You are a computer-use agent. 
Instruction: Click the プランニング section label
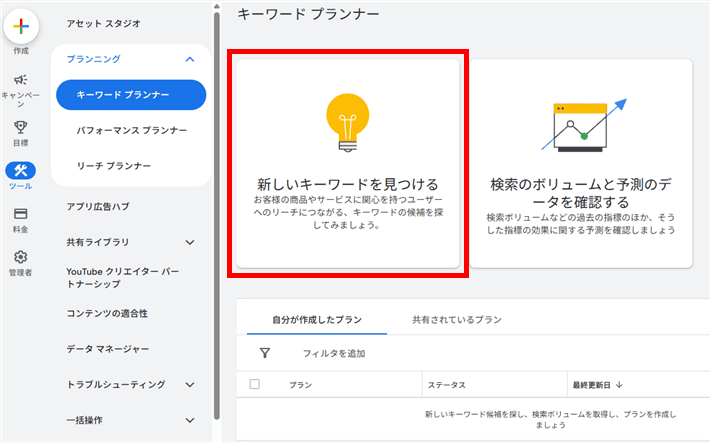[94, 59]
